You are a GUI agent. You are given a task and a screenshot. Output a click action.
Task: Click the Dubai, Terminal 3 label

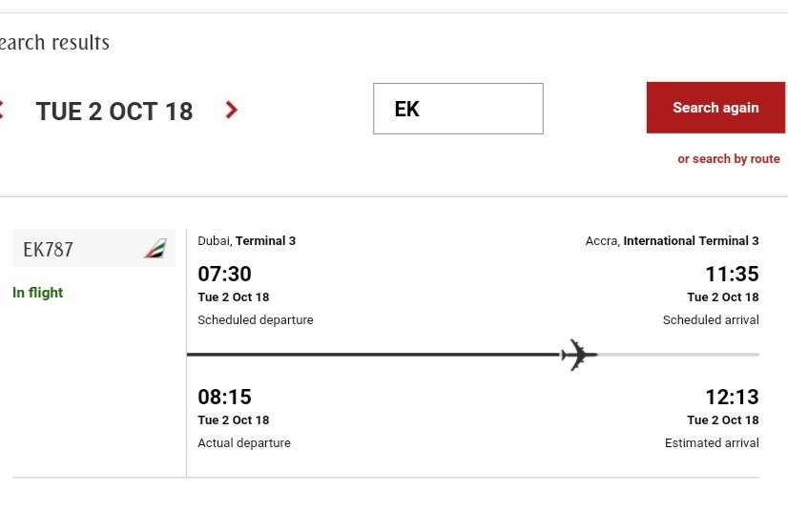pyautogui.click(x=247, y=240)
